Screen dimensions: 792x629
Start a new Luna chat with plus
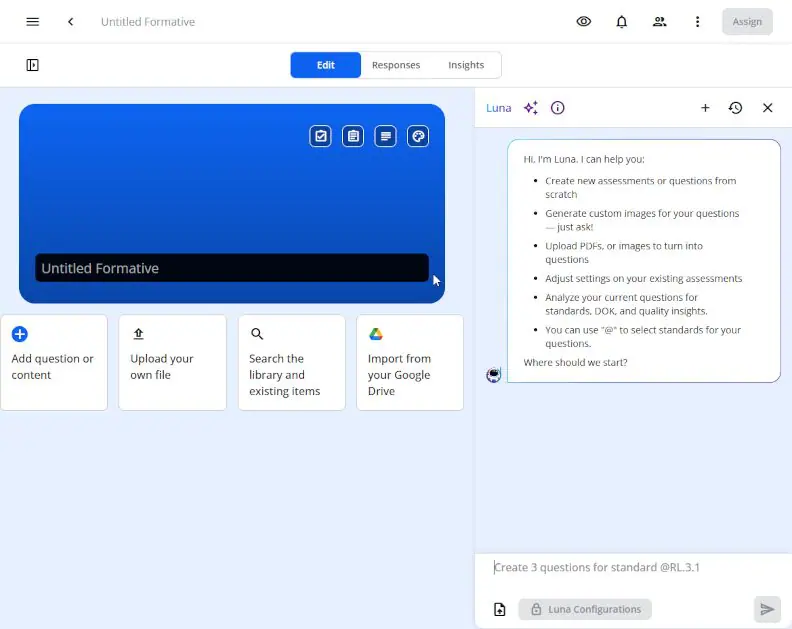(x=705, y=108)
